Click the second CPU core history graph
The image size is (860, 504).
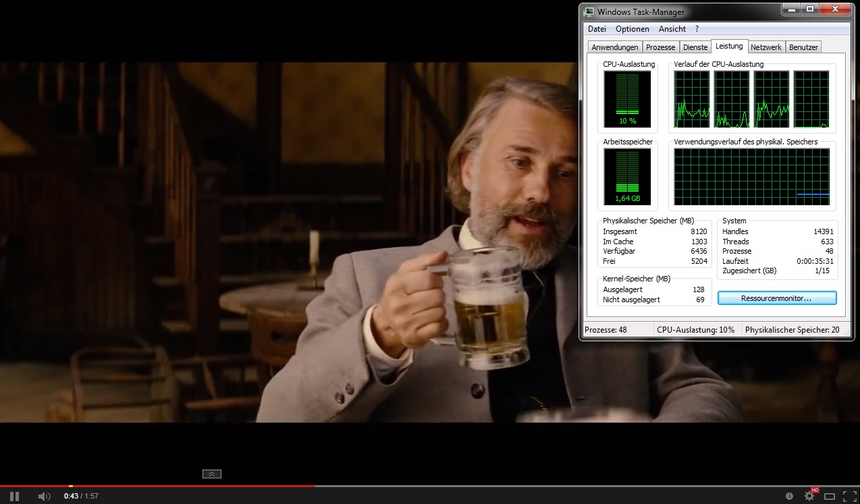[x=732, y=99]
